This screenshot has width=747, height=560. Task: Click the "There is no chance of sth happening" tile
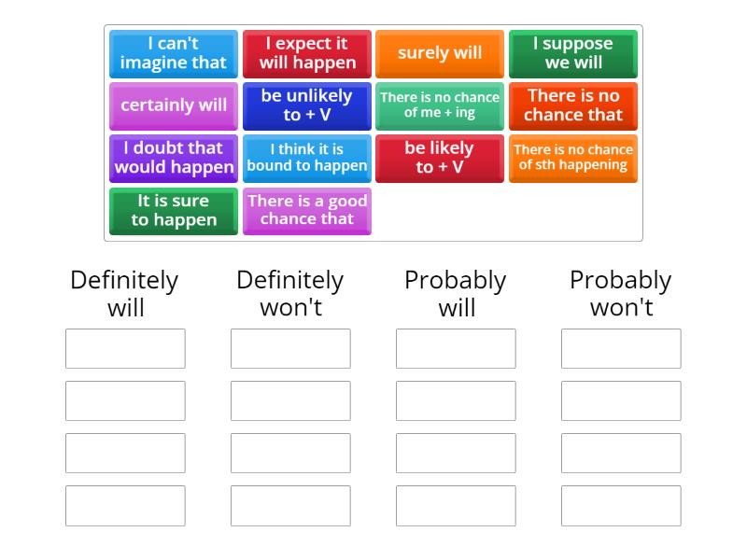click(573, 158)
